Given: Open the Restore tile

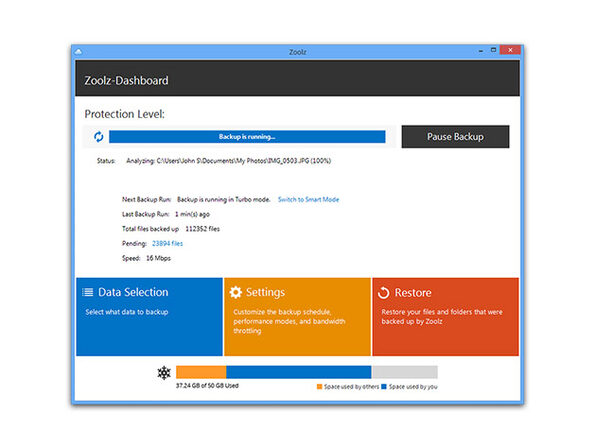Looking at the screenshot, I should (445, 317).
